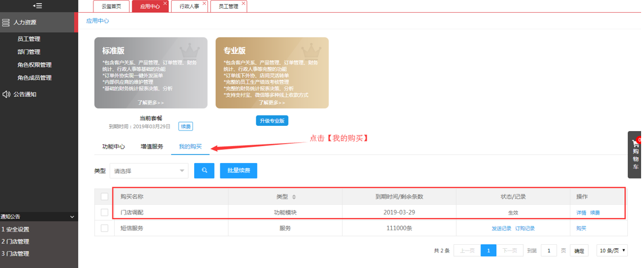Open the 发送记录 link for 短信服务
This screenshot has width=644, height=268.
[501, 229]
